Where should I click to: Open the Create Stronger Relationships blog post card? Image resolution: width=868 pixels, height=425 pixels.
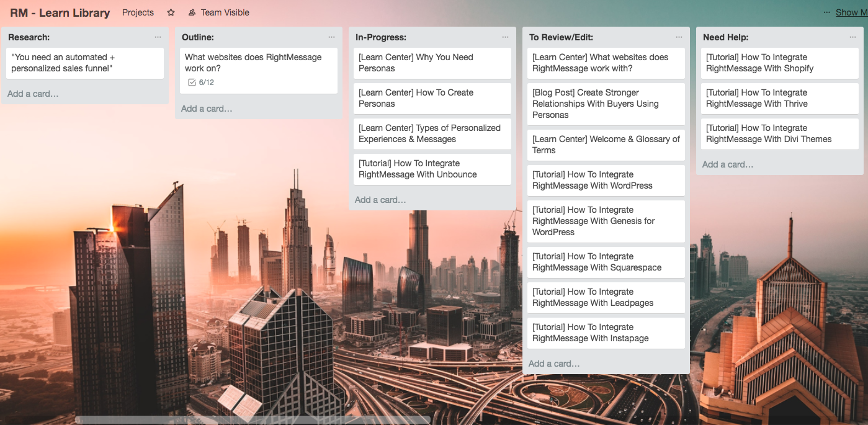coord(606,104)
